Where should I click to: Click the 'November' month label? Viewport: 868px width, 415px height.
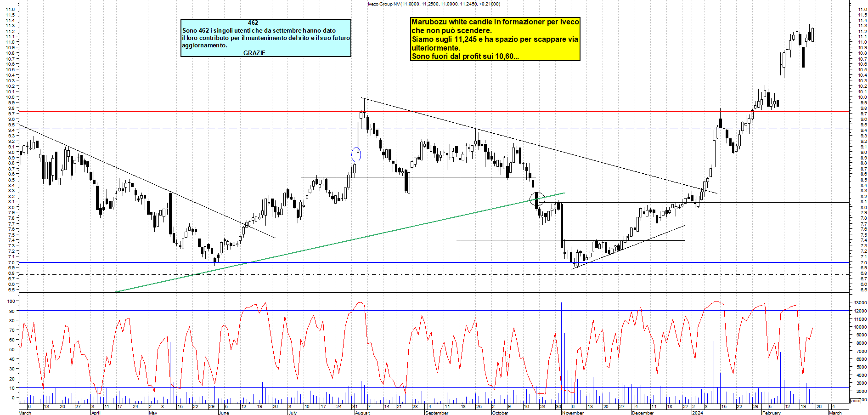pos(573,413)
